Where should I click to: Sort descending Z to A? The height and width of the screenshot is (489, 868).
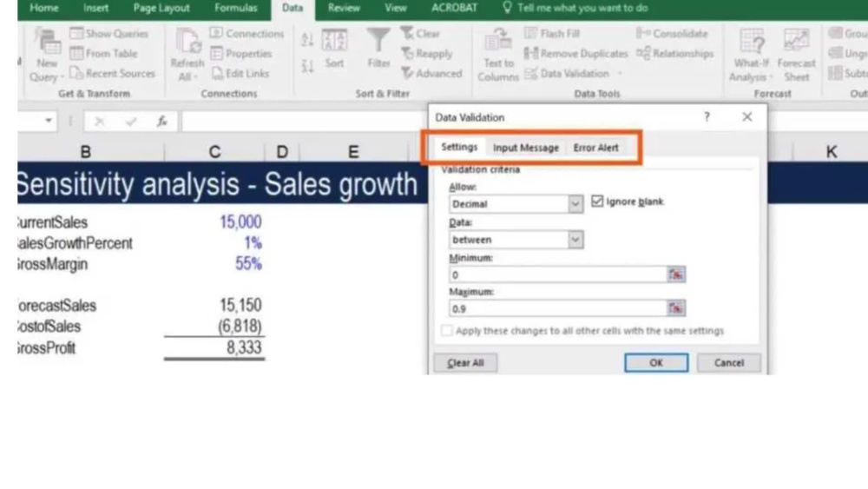(x=307, y=67)
